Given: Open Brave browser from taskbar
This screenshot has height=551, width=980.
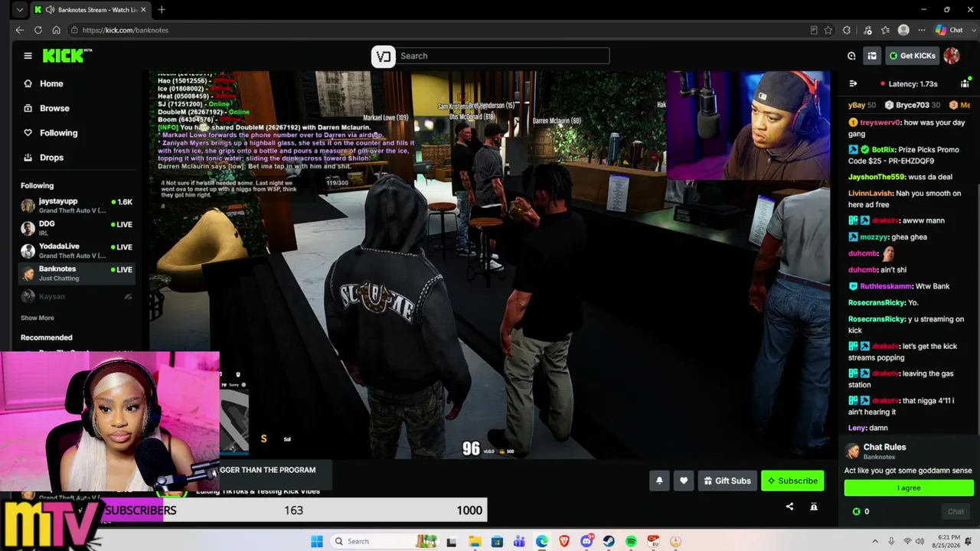Looking at the screenshot, I should pyautogui.click(x=564, y=541).
